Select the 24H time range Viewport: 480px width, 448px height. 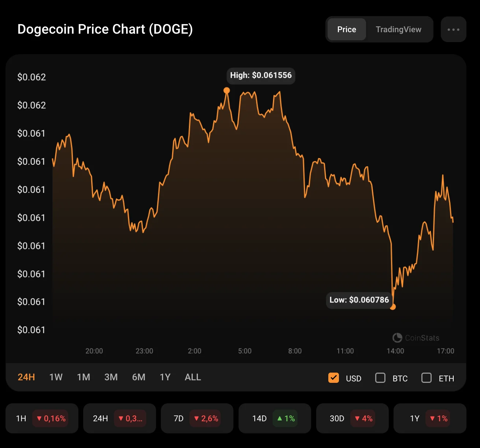(26, 377)
